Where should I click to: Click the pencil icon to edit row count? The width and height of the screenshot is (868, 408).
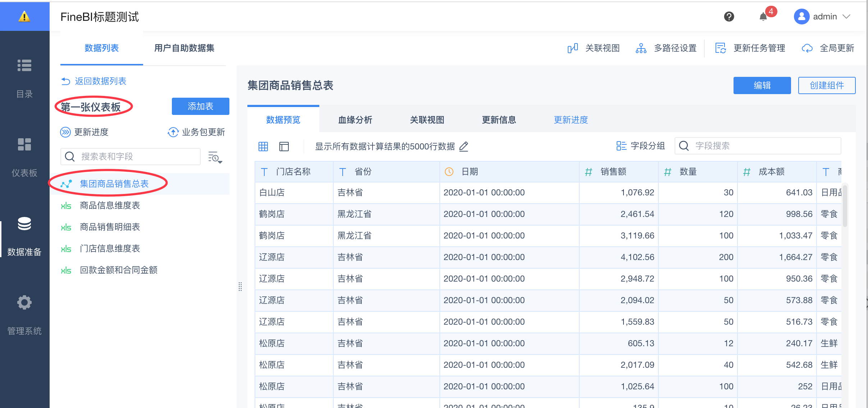(x=464, y=146)
